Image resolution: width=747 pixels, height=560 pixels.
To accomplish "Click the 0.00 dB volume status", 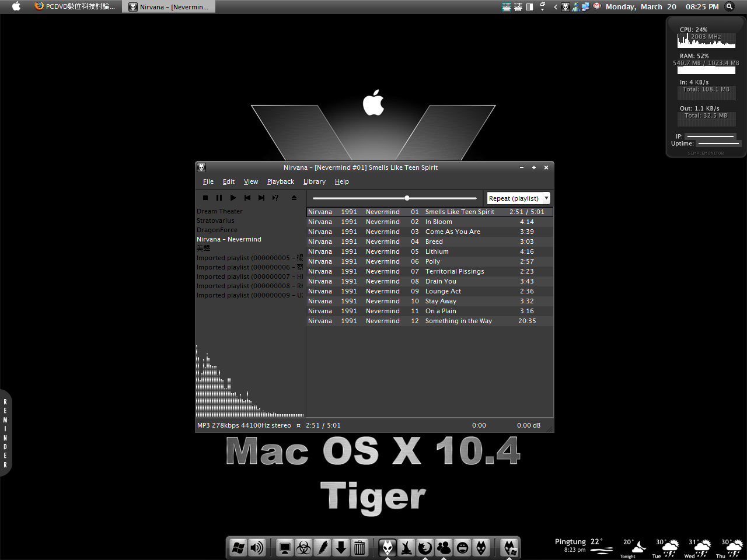I will (529, 425).
